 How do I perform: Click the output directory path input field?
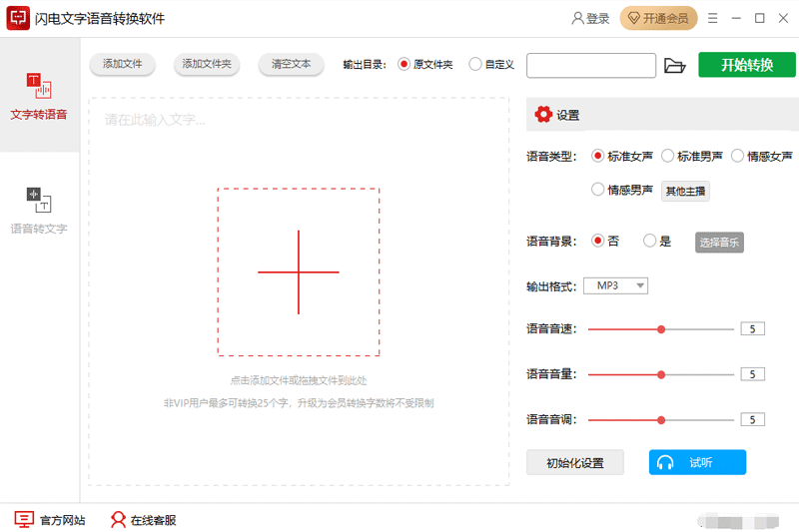point(590,65)
